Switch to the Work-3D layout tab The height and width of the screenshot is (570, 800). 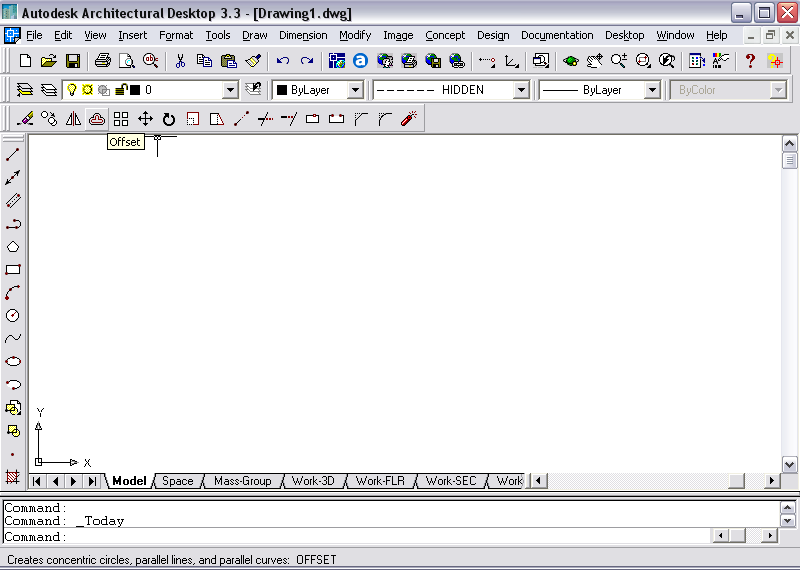313,481
